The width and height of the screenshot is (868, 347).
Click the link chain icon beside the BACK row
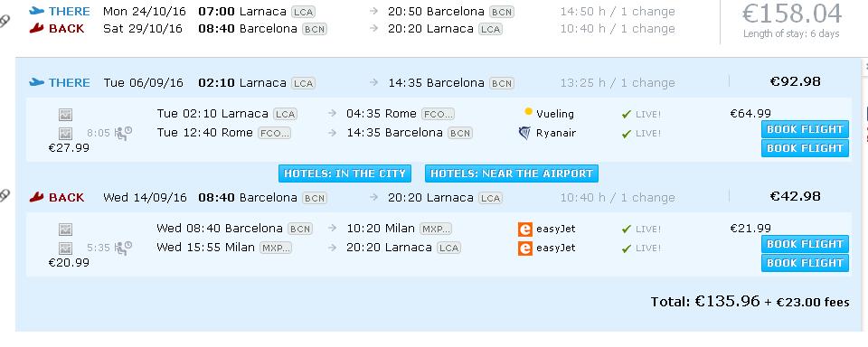click(5, 195)
